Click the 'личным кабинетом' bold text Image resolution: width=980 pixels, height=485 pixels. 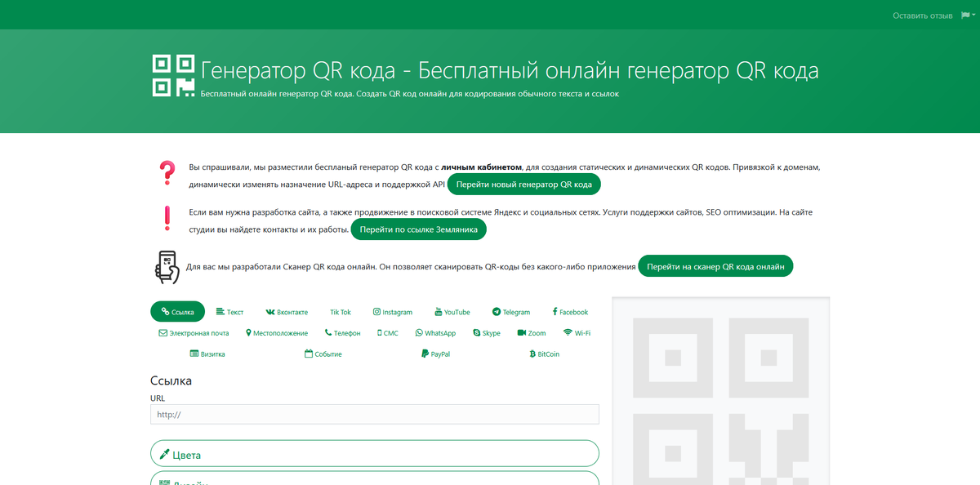coord(482,167)
